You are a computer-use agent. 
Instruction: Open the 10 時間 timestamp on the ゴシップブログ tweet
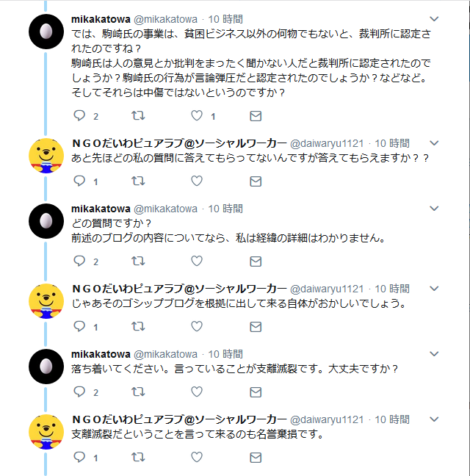[393, 288]
